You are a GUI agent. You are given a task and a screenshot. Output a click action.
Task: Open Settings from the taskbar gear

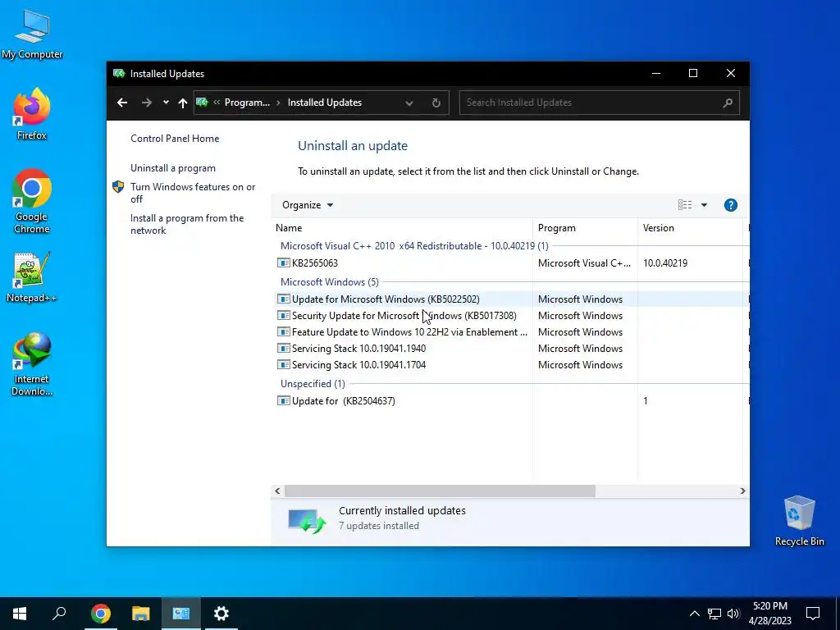pyautogui.click(x=221, y=614)
